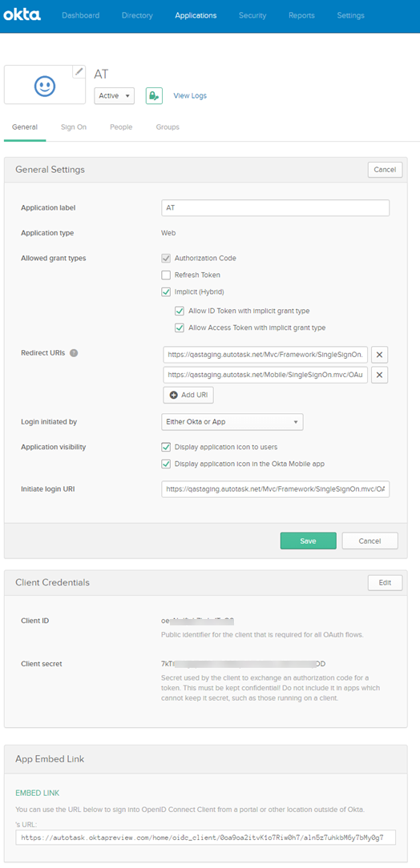This screenshot has height=868, width=420.
Task: Remove the first redirect URI
Action: 380,354
